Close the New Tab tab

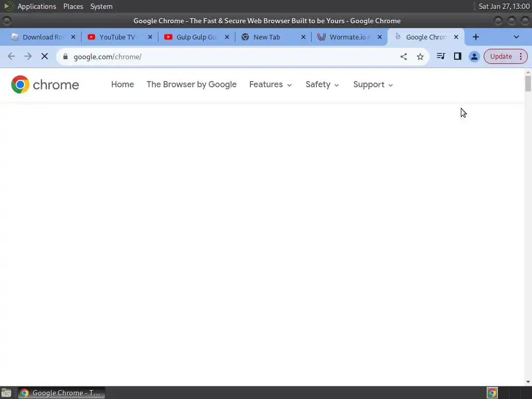pyautogui.click(x=303, y=37)
